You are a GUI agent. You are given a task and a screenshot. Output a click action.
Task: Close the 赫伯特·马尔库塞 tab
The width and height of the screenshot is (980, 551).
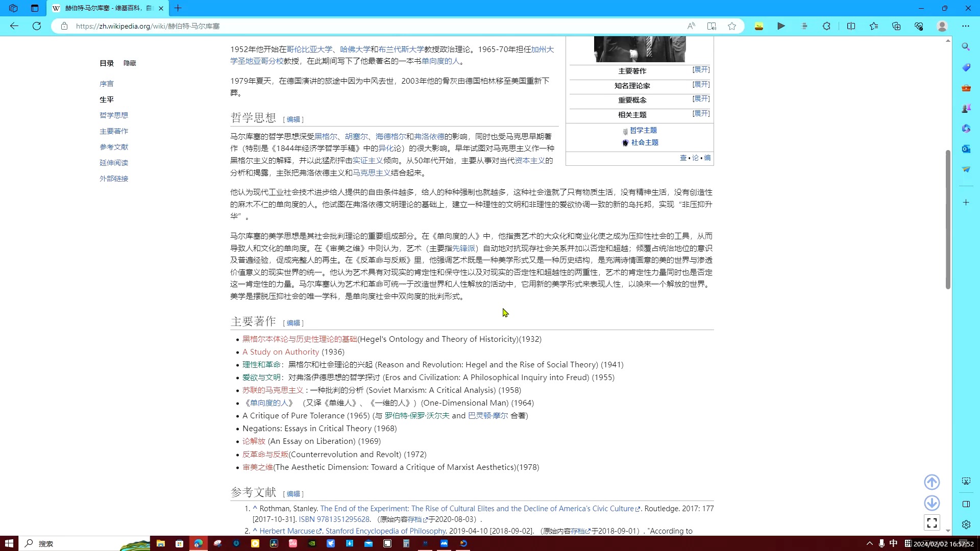click(x=161, y=8)
